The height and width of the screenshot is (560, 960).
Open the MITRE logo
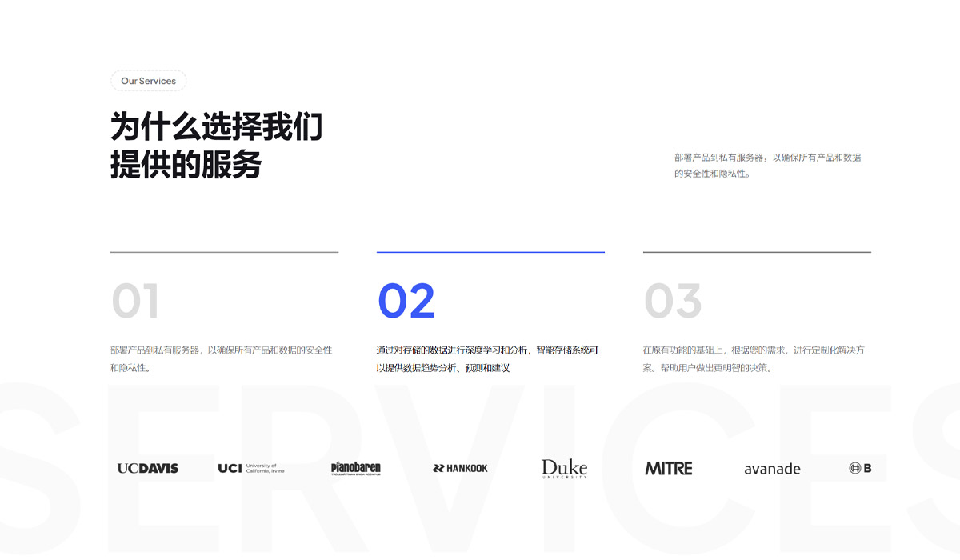click(669, 468)
